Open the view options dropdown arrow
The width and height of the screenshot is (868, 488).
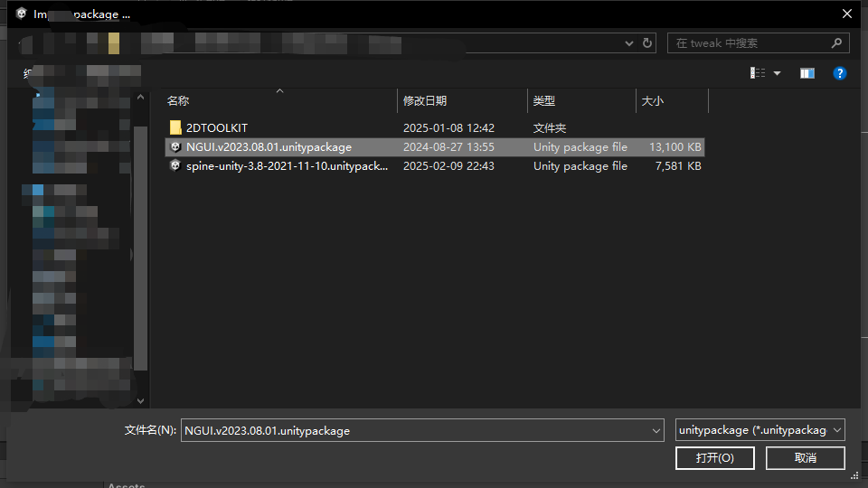[x=778, y=73]
